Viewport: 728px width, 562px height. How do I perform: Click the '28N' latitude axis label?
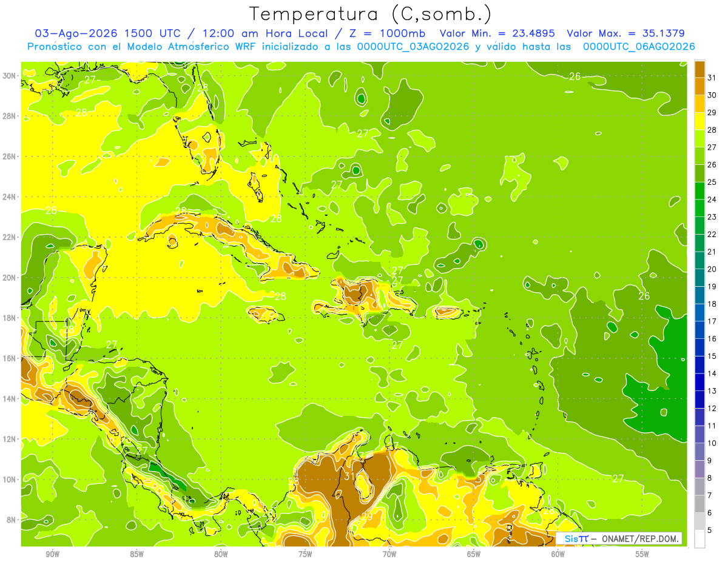[x=9, y=116]
